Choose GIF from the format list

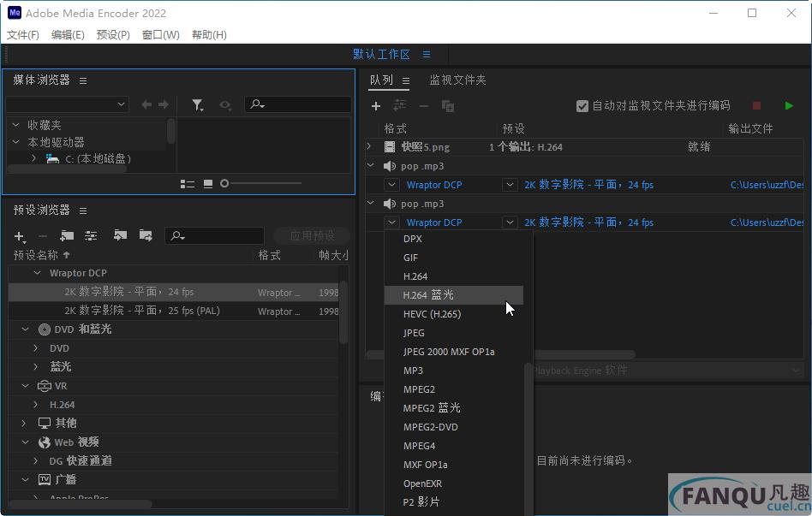point(410,258)
